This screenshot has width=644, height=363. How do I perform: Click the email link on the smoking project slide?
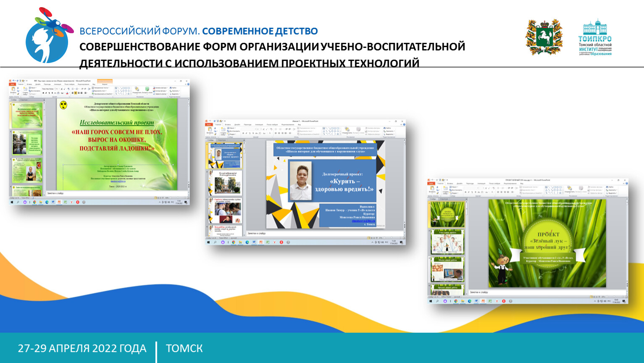click(x=363, y=221)
